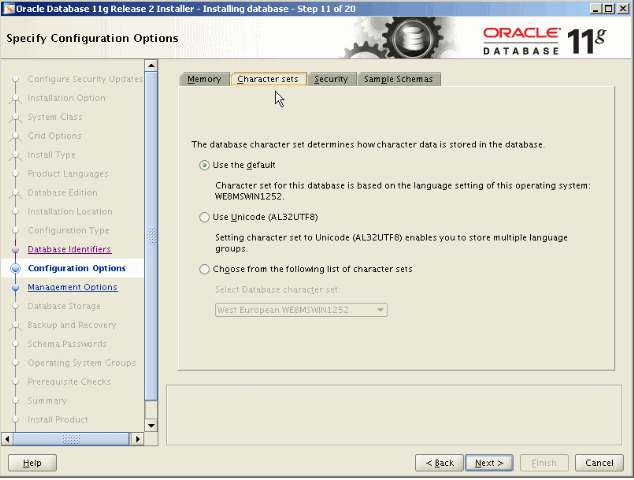Select Choose from the following list radio
Screen dimensions: 634x480
coord(204,269)
